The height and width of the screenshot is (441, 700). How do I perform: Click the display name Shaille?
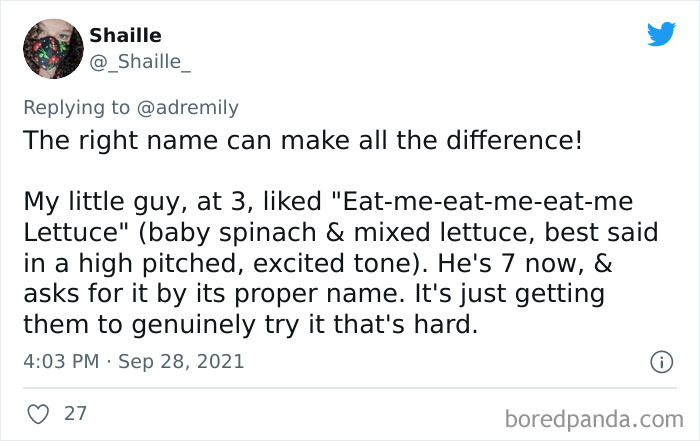[125, 36]
